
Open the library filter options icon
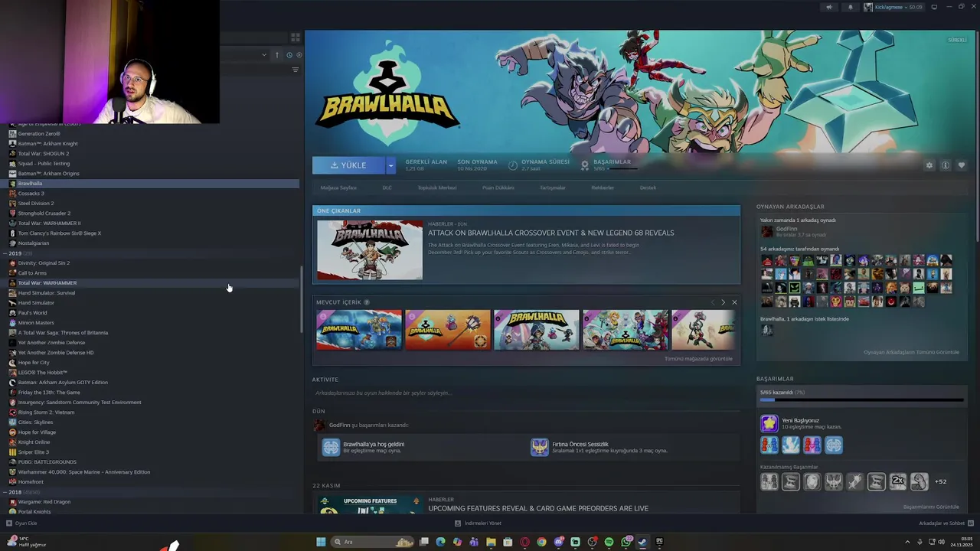(x=296, y=70)
